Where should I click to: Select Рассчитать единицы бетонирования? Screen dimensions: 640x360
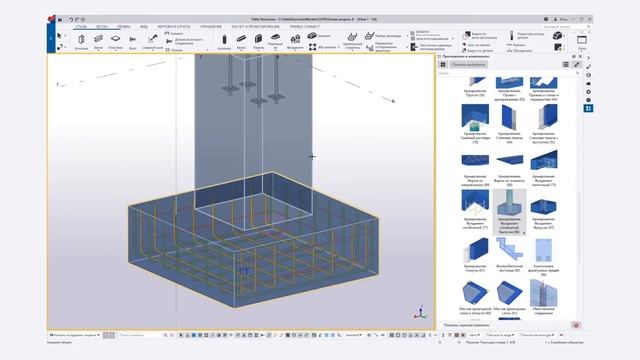pyautogui.click(x=431, y=47)
